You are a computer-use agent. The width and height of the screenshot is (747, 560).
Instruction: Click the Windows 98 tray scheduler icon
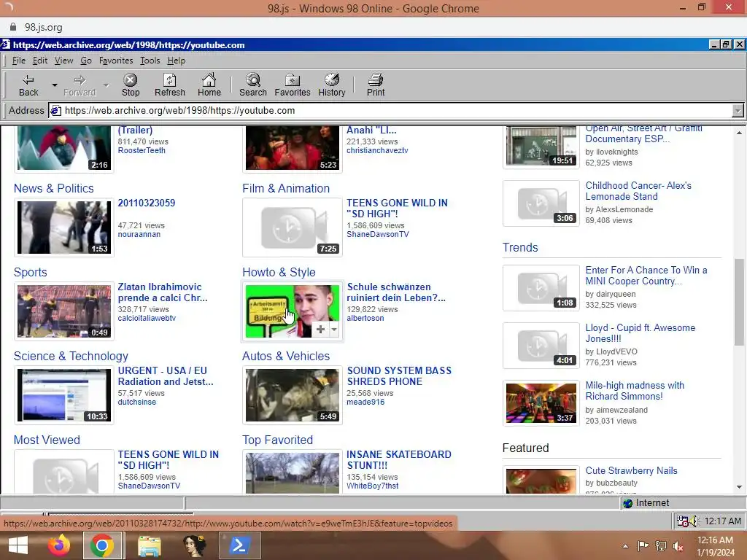[x=682, y=521]
